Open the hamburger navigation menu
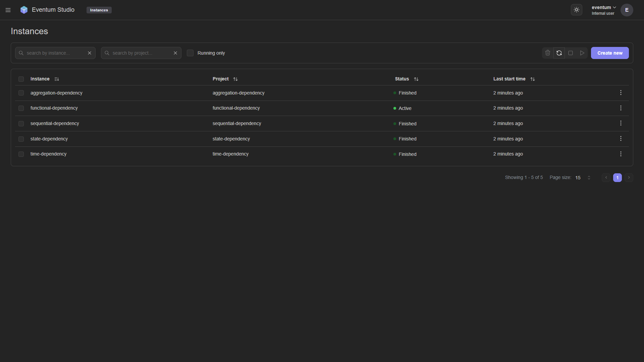The width and height of the screenshot is (644, 362). click(8, 10)
